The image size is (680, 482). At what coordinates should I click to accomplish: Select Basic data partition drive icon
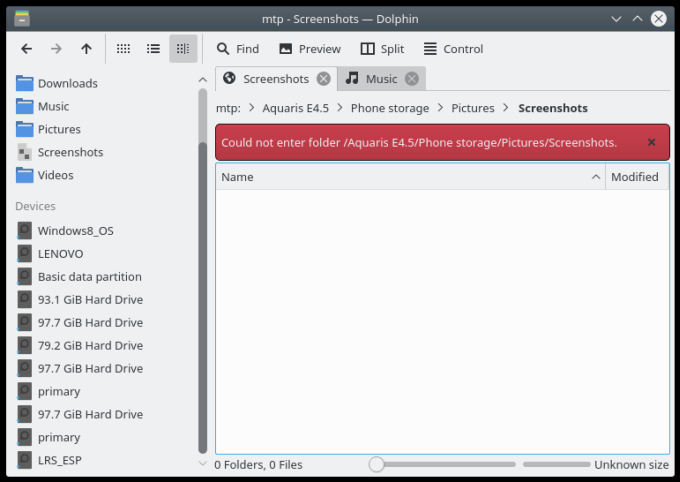click(x=25, y=277)
